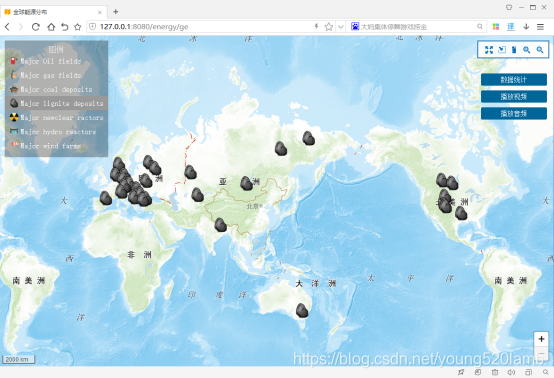Viewport: 554px width, 378px height.
Task: Click the map arrow-in-box toolbar icon
Action: (x=502, y=50)
